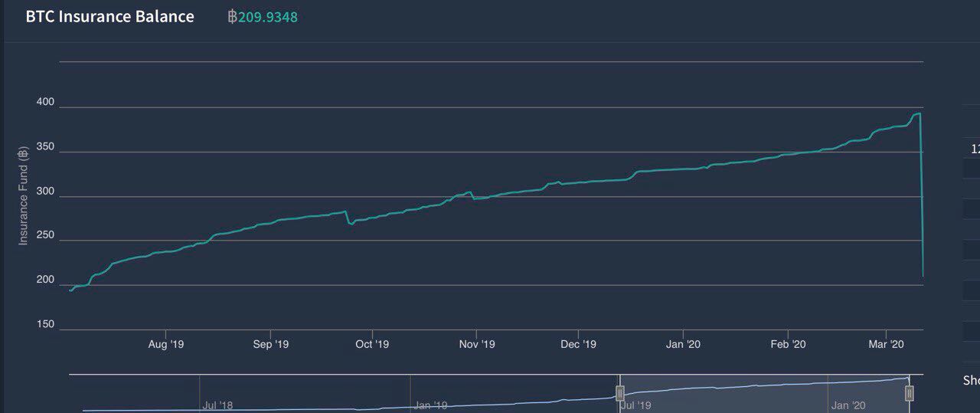Select the Dec '19 date label
This screenshot has height=413, width=980.
tap(578, 345)
